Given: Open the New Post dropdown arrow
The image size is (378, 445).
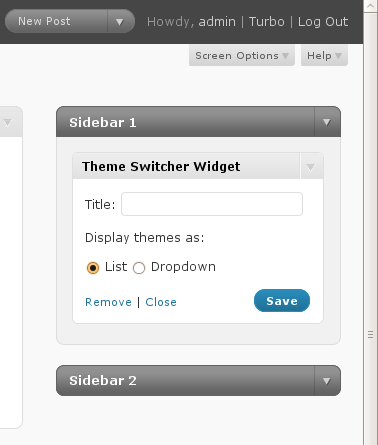Looking at the screenshot, I should click(120, 22).
